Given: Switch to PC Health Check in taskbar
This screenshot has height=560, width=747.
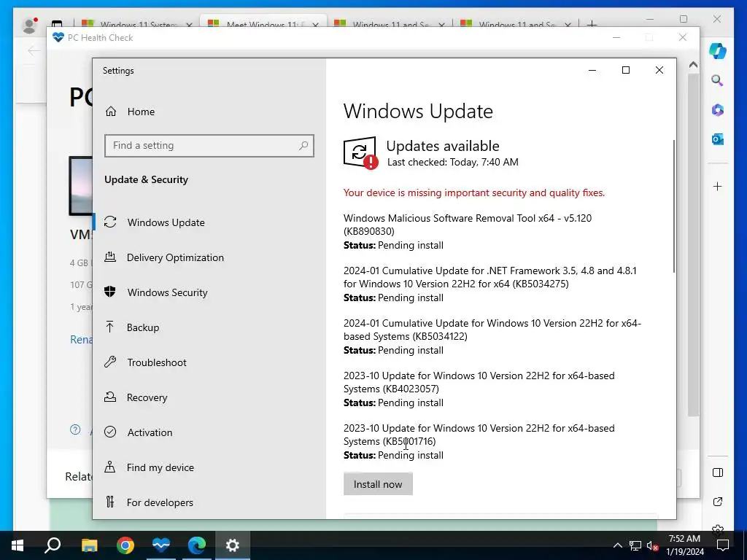Looking at the screenshot, I should (161, 545).
